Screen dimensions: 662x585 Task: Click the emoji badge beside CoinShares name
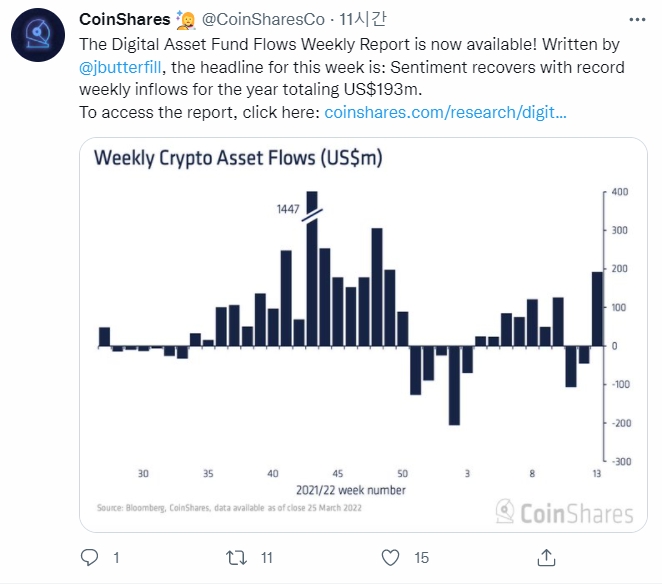click(x=187, y=21)
